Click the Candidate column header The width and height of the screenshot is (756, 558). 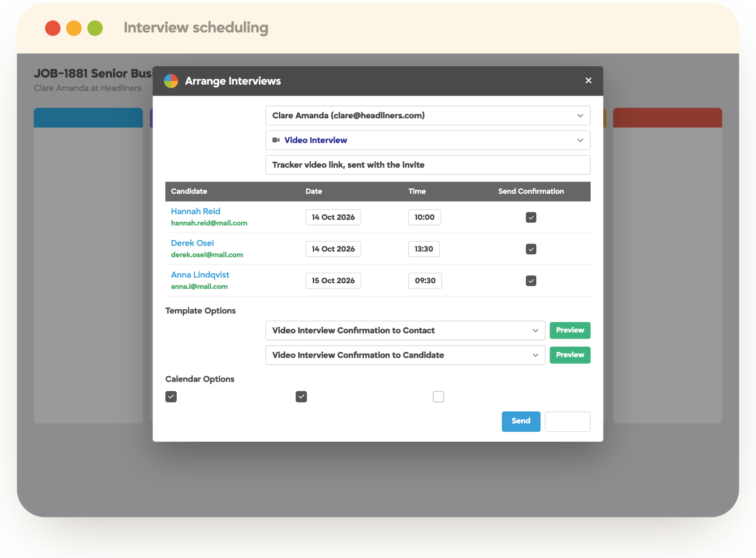[189, 192]
